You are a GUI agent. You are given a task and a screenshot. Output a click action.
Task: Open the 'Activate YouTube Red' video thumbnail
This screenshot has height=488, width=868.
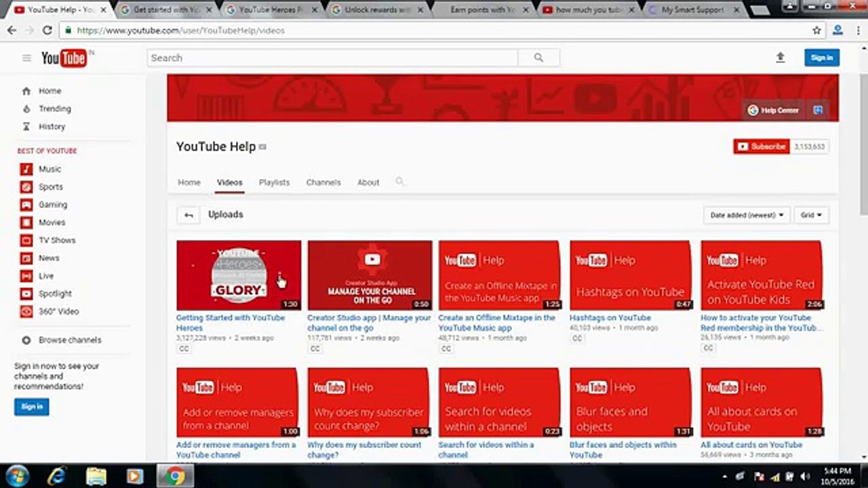[x=763, y=275]
